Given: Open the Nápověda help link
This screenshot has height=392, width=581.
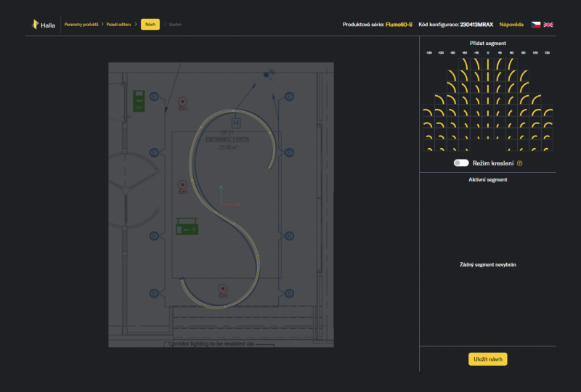Looking at the screenshot, I should [x=511, y=25].
